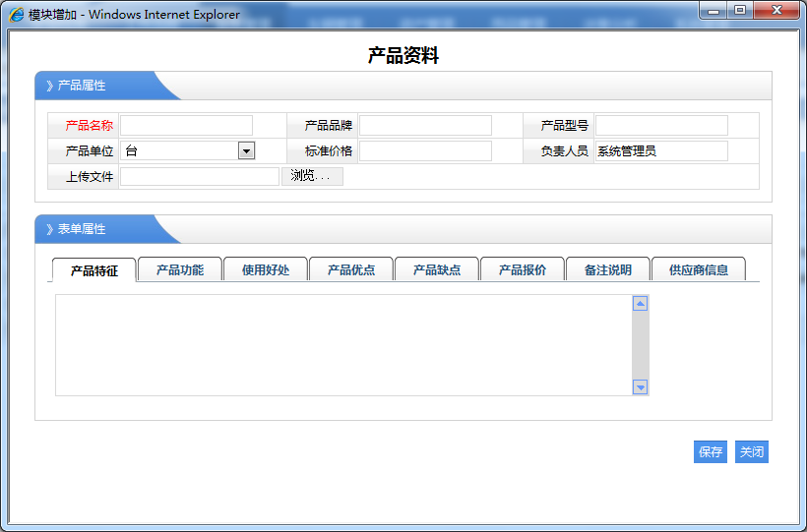Open the 供应商信息 tab
This screenshot has height=532, width=807.
(699, 269)
